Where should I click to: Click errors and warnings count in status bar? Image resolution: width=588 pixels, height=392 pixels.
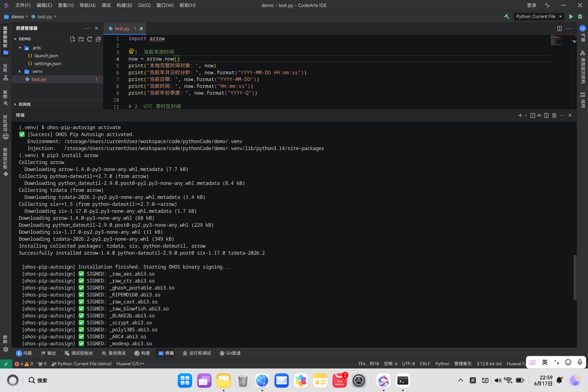click(24, 364)
